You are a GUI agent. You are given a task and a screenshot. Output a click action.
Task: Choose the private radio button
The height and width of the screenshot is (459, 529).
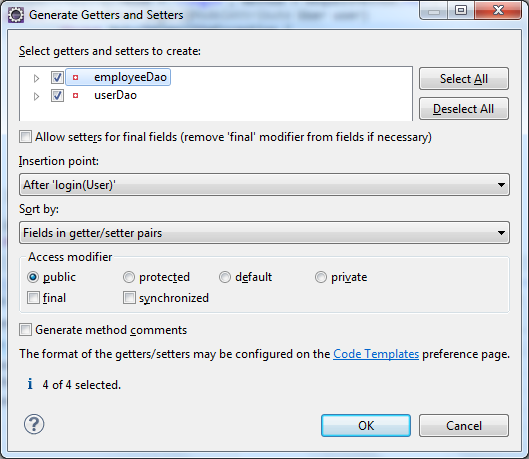(321, 277)
